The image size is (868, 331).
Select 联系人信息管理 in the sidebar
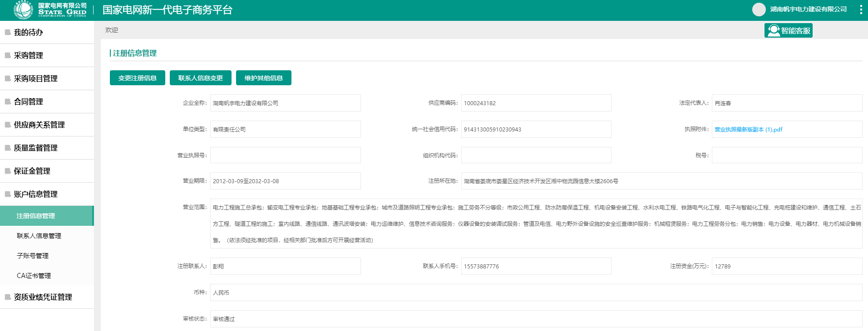(39, 236)
